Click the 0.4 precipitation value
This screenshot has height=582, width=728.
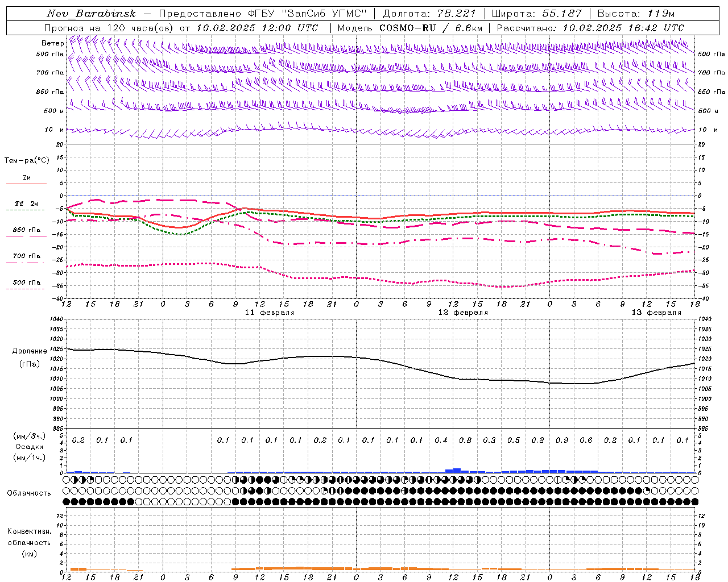click(x=441, y=440)
